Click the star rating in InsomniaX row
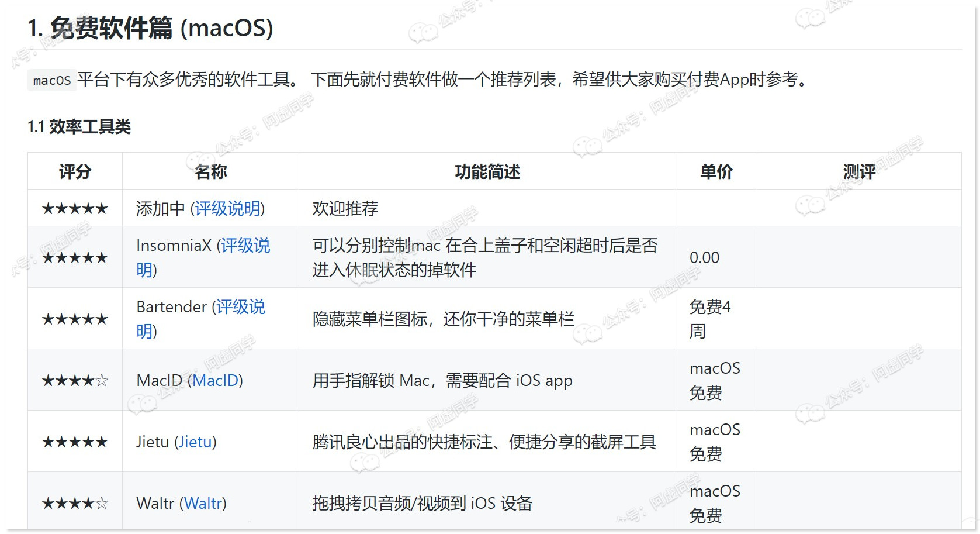This screenshot has height=534, width=980. click(75, 258)
